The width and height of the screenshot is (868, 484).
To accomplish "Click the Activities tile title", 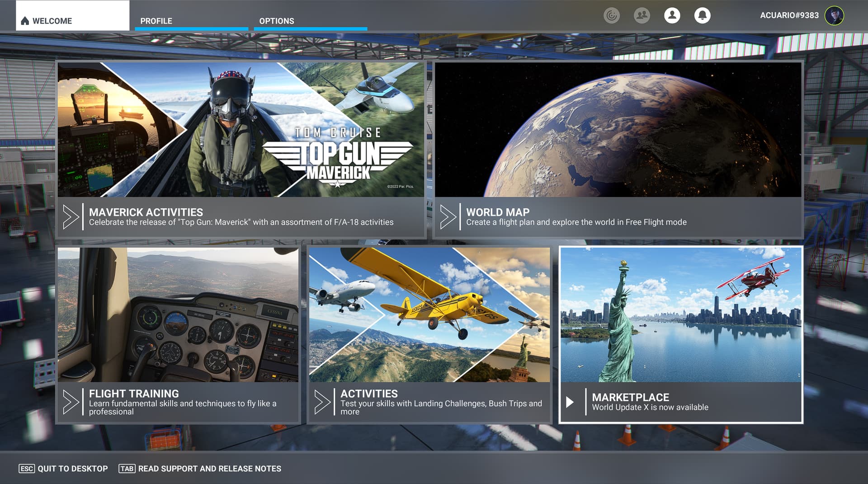I will [369, 394].
